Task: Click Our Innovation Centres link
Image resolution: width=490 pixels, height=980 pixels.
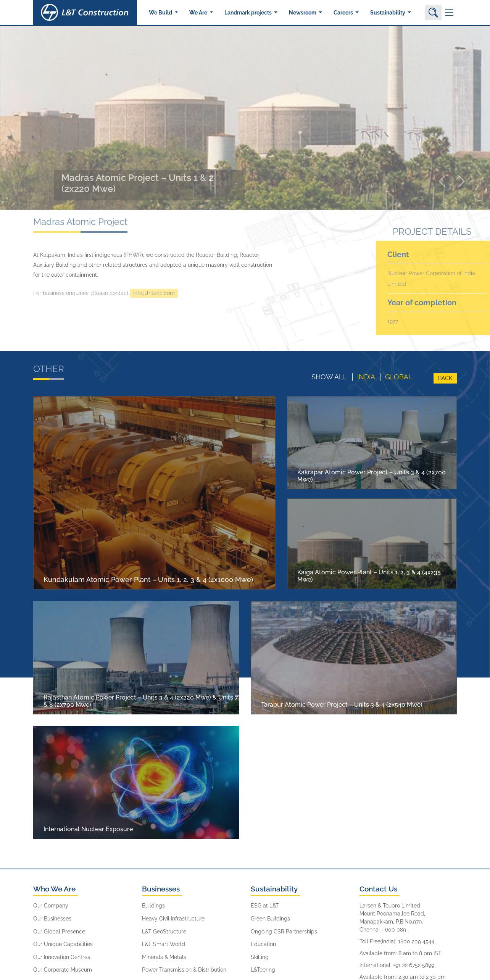Action: (x=61, y=957)
